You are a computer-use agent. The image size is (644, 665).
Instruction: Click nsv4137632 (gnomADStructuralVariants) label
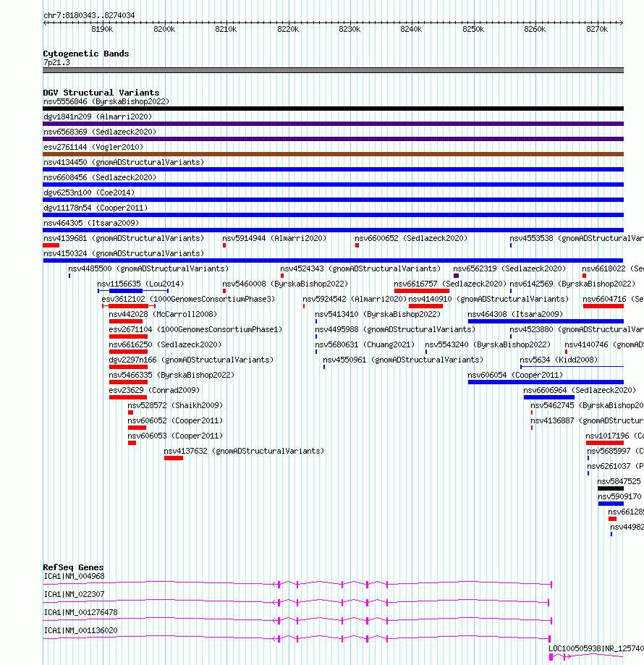point(244,452)
